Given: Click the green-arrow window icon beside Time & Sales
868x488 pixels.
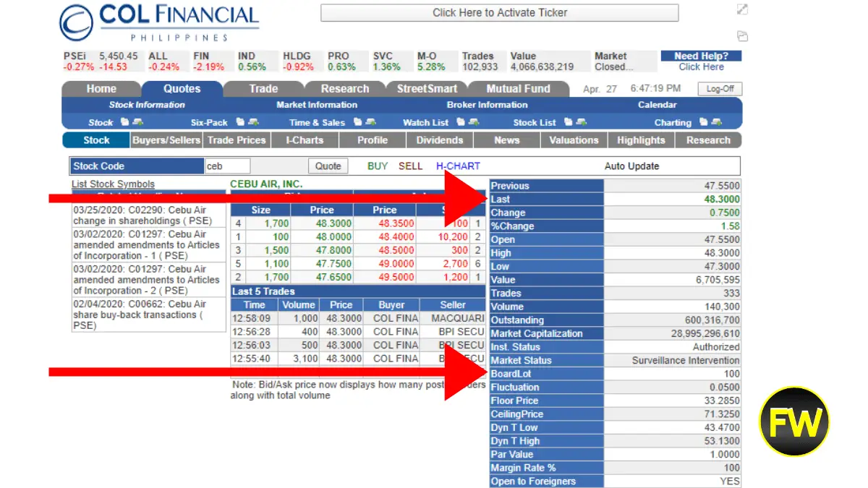Looking at the screenshot, I should coord(370,122).
